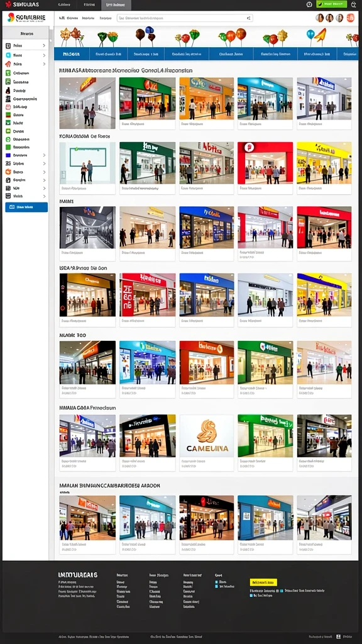Click the yellow button in the footer
The height and width of the screenshot is (644, 362).
point(263,582)
